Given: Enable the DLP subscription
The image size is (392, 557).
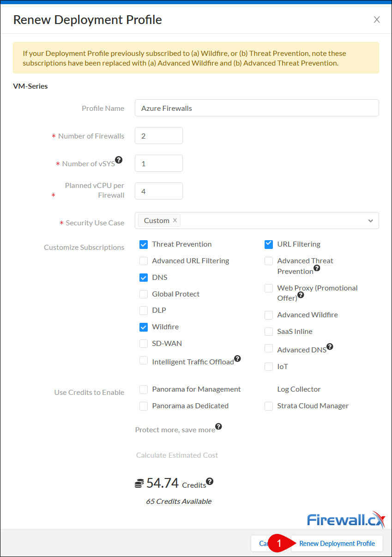Looking at the screenshot, I should [x=144, y=310].
